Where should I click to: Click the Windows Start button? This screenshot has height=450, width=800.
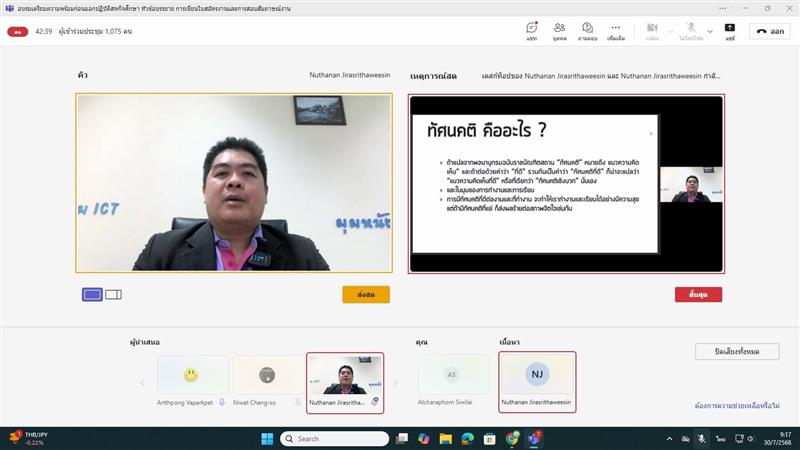(267, 438)
